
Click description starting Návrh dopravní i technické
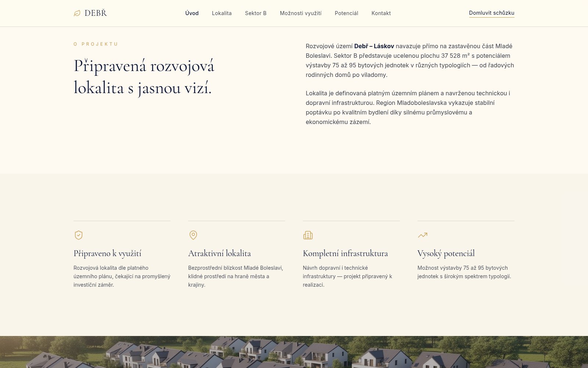pos(347,276)
